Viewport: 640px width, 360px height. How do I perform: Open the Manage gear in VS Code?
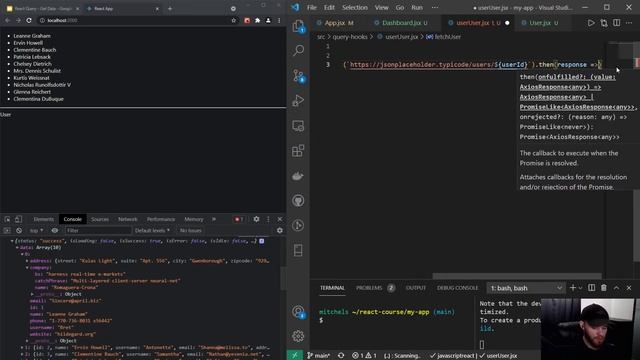(298, 336)
